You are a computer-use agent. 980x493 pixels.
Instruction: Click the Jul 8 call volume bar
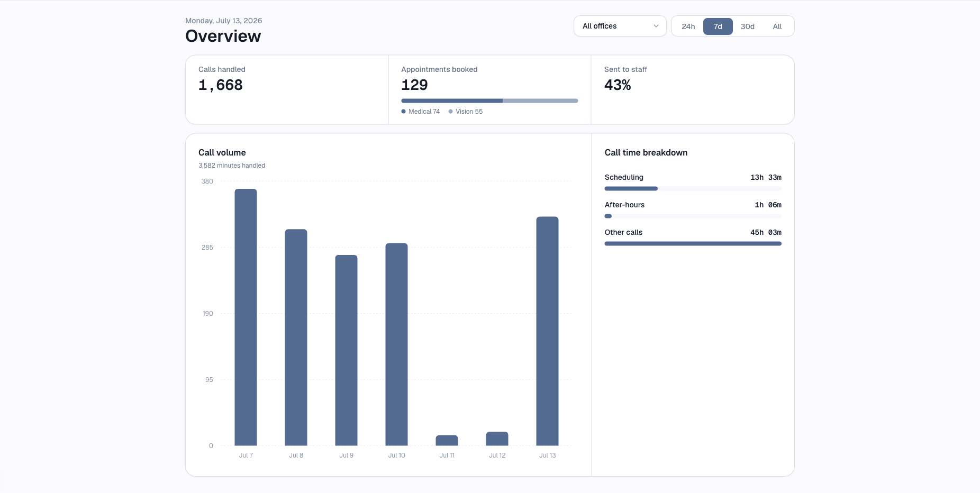[x=296, y=337]
